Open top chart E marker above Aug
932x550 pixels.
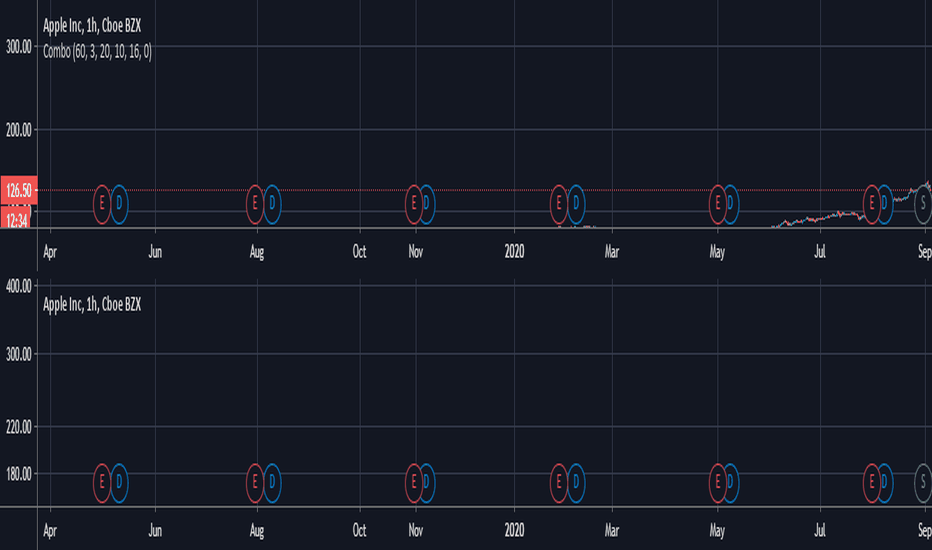[255, 204]
